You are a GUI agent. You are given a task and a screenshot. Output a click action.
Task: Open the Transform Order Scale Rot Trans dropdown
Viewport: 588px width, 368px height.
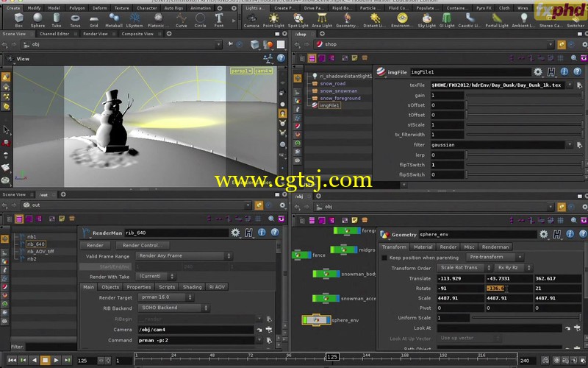click(x=465, y=267)
